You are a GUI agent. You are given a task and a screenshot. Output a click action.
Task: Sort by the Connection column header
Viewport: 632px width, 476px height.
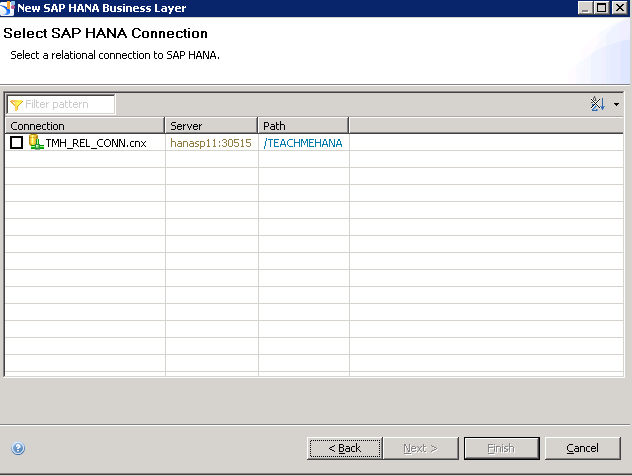pyautogui.click(x=85, y=126)
